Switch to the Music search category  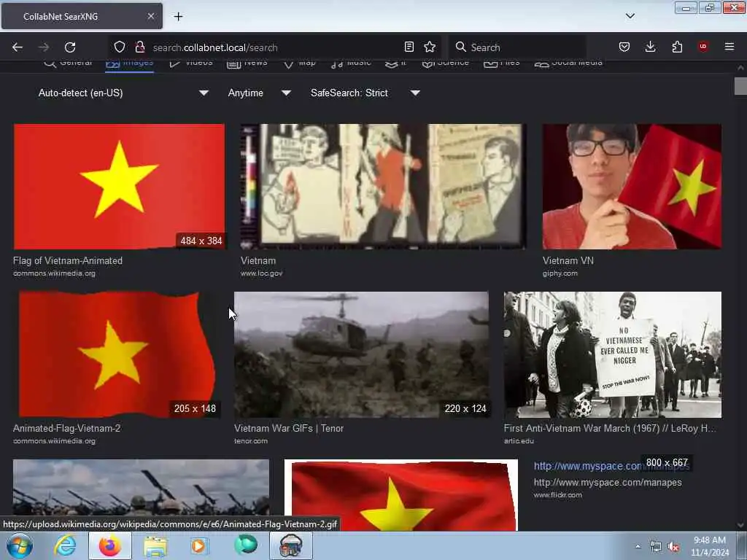pos(351,63)
